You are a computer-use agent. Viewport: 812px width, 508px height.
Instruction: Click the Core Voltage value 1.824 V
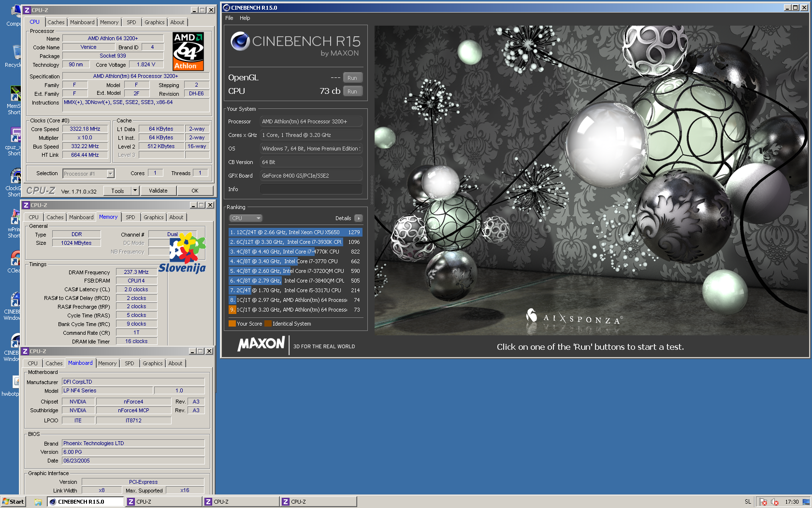point(146,64)
